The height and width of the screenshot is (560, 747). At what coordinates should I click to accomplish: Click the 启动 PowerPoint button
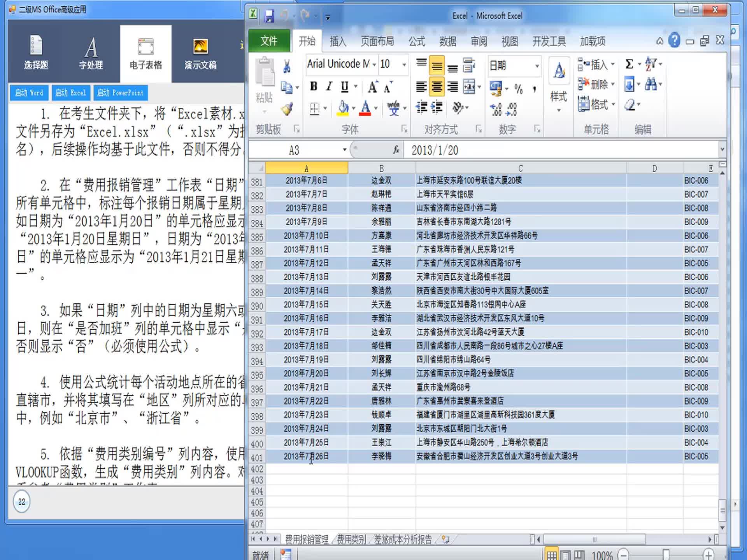pos(121,93)
